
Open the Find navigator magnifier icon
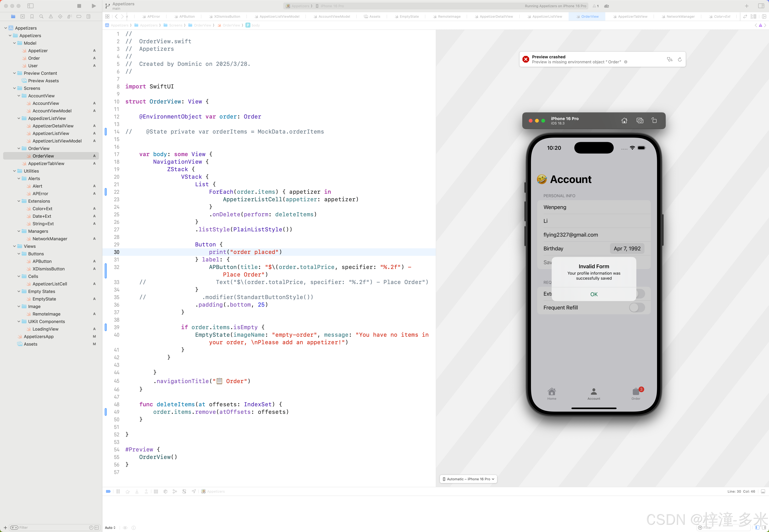click(x=41, y=16)
